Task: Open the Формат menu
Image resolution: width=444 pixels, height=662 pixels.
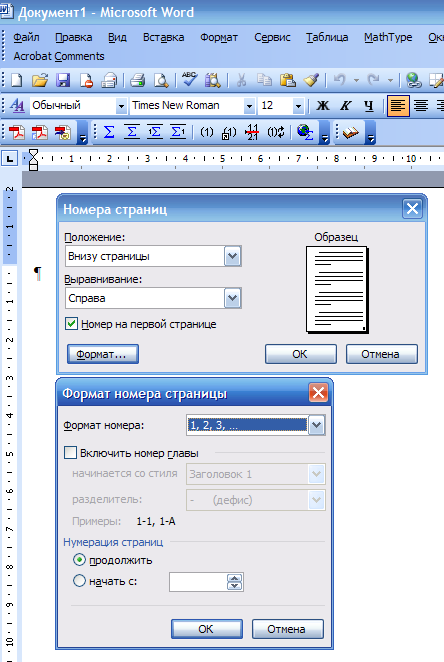Action: 219,37
